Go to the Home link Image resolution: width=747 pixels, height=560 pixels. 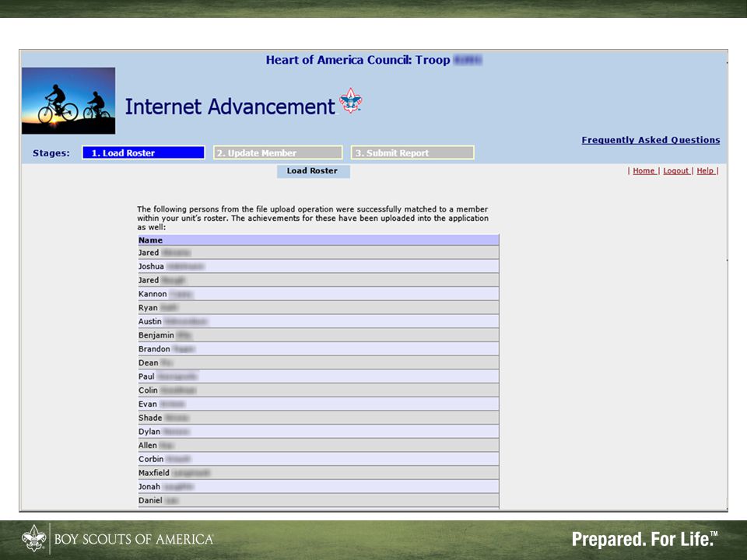pyautogui.click(x=644, y=170)
